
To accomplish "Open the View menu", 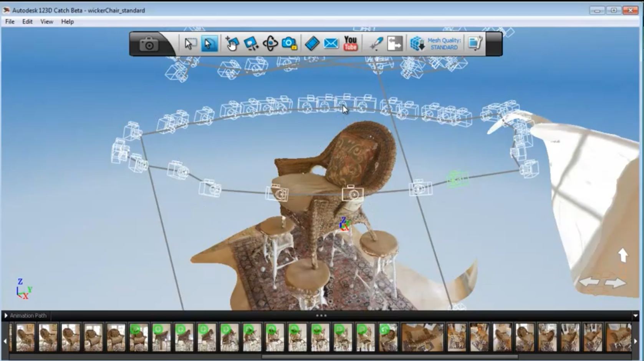I will 46,22.
